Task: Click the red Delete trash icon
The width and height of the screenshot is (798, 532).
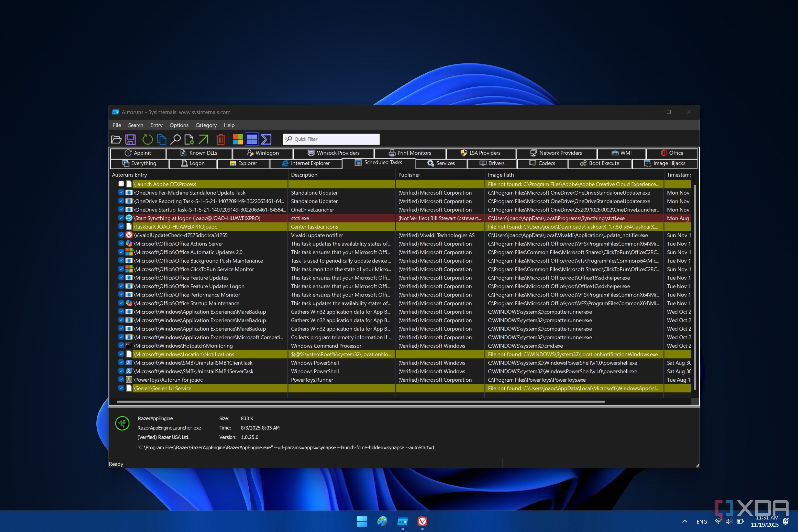Action: [x=220, y=139]
